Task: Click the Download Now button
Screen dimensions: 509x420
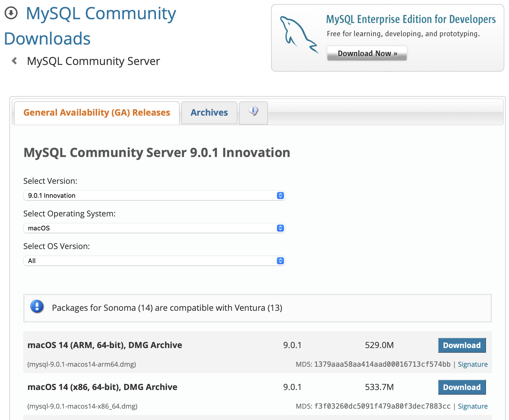Action: point(367,54)
